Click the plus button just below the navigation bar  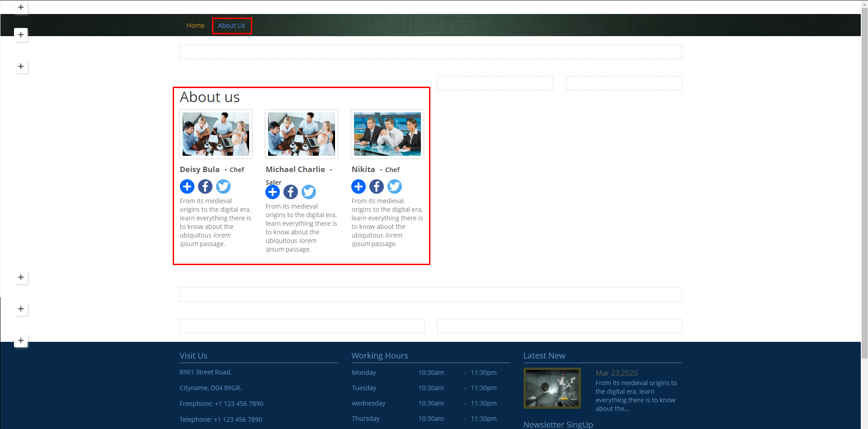point(21,66)
